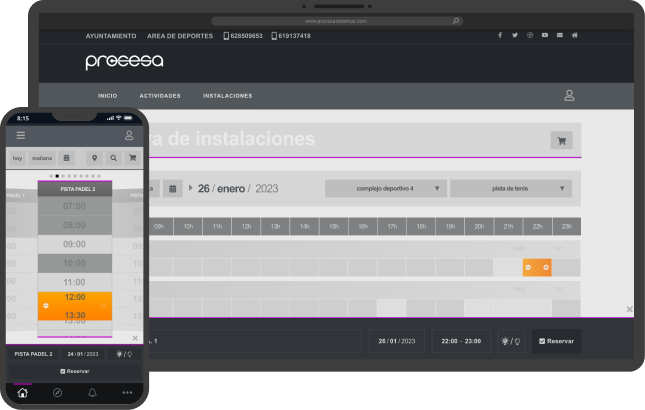Open the pista de tenis dropdown

pyautogui.click(x=510, y=188)
